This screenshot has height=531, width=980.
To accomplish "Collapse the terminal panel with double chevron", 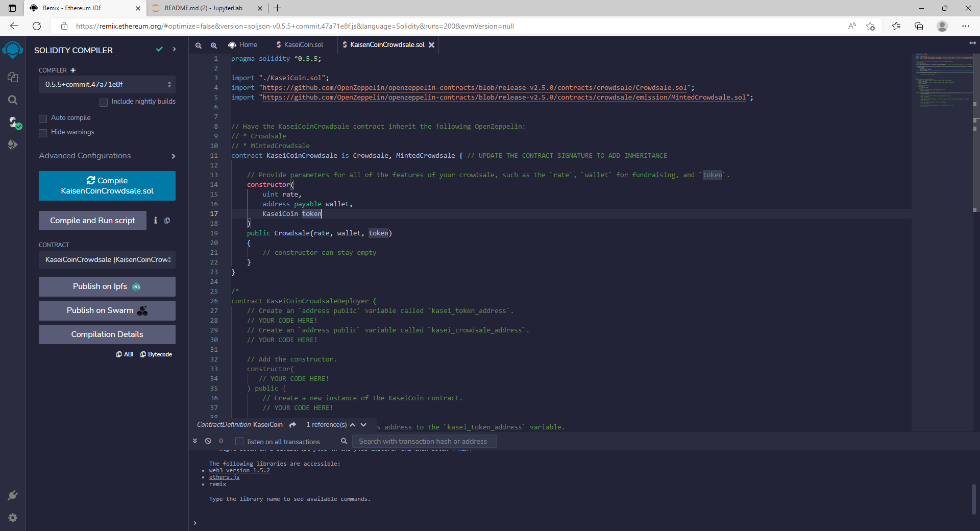I will pos(195,441).
